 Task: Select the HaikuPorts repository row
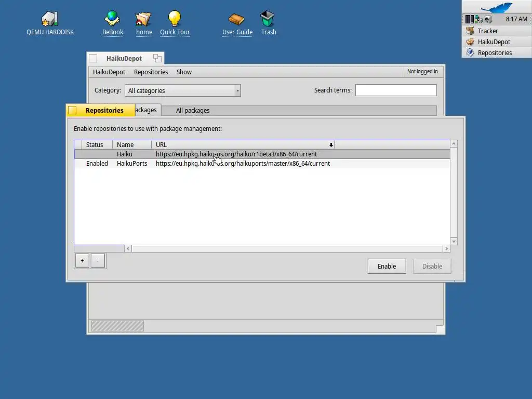(262, 164)
